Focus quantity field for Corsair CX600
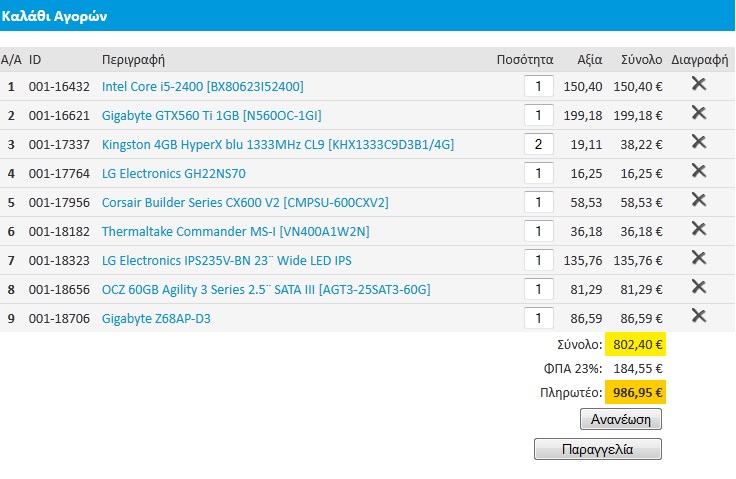Viewport: 736px width, 479px height. [538, 202]
